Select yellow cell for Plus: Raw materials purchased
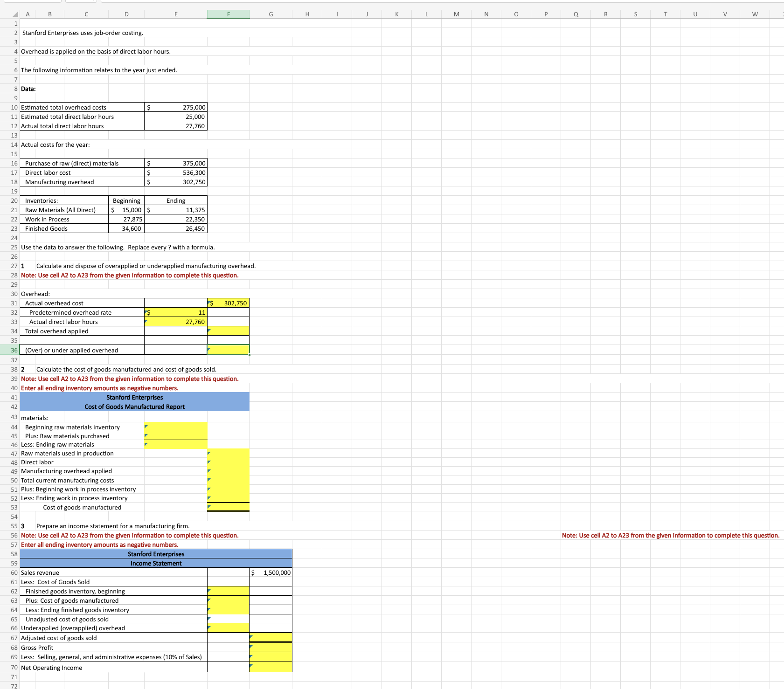The image size is (784, 689). tap(176, 436)
